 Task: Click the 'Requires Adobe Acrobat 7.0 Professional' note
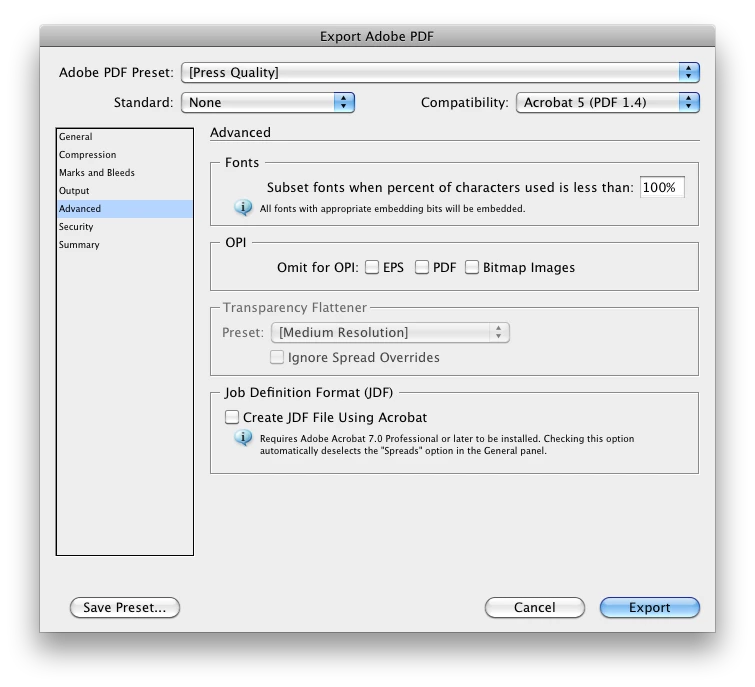click(x=447, y=444)
